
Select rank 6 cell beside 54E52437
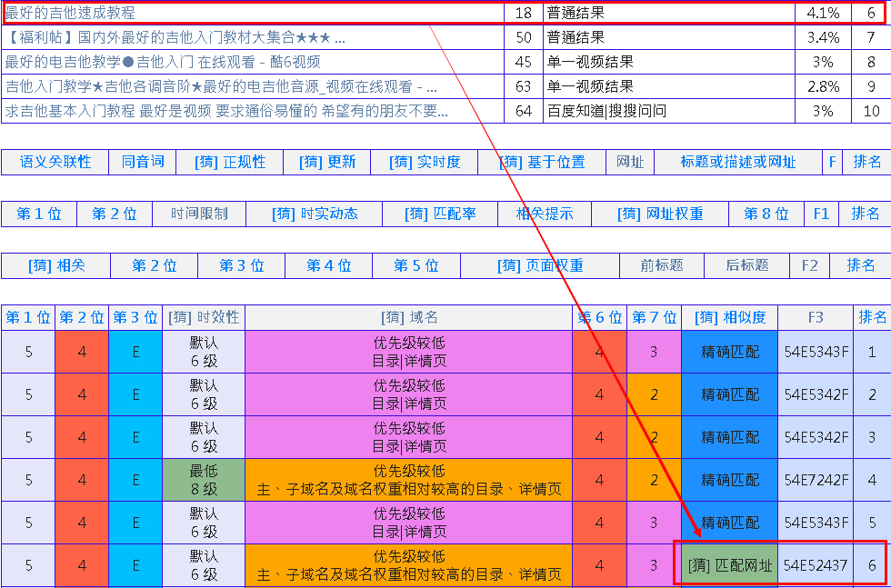[x=872, y=565]
